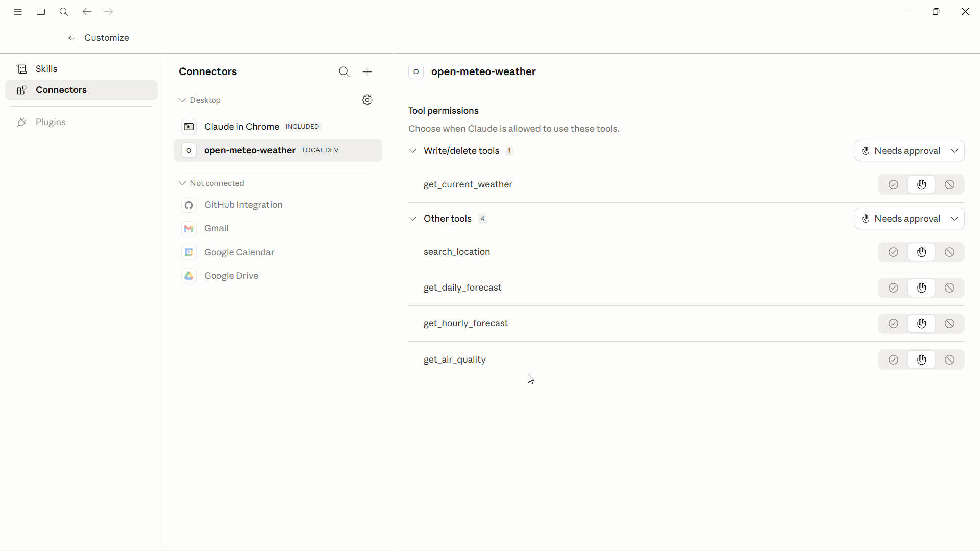The height and width of the screenshot is (551, 980).
Task: Block the get_air_quality tool
Action: pos(949,360)
